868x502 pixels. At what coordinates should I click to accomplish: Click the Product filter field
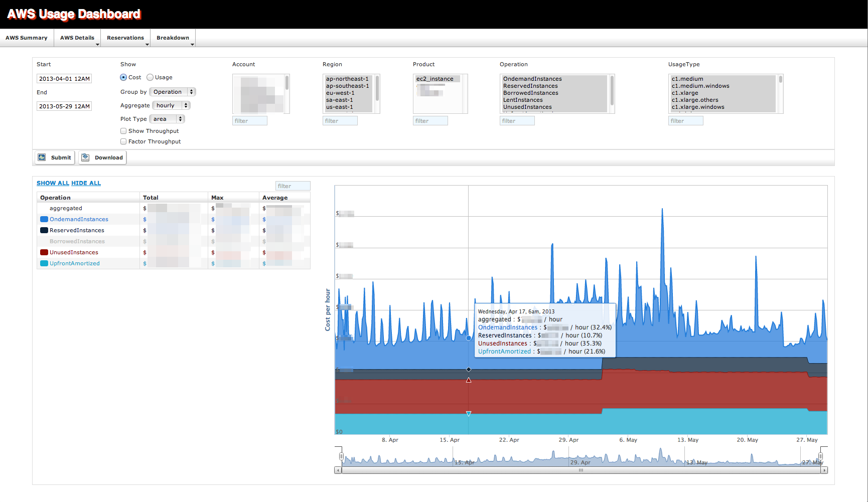(430, 121)
